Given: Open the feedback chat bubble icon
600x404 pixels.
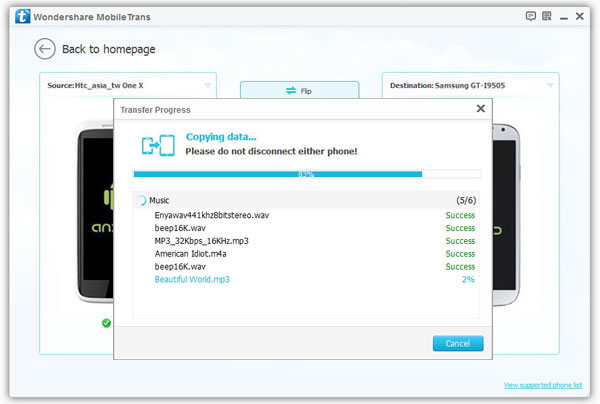Looking at the screenshot, I should tap(530, 16).
